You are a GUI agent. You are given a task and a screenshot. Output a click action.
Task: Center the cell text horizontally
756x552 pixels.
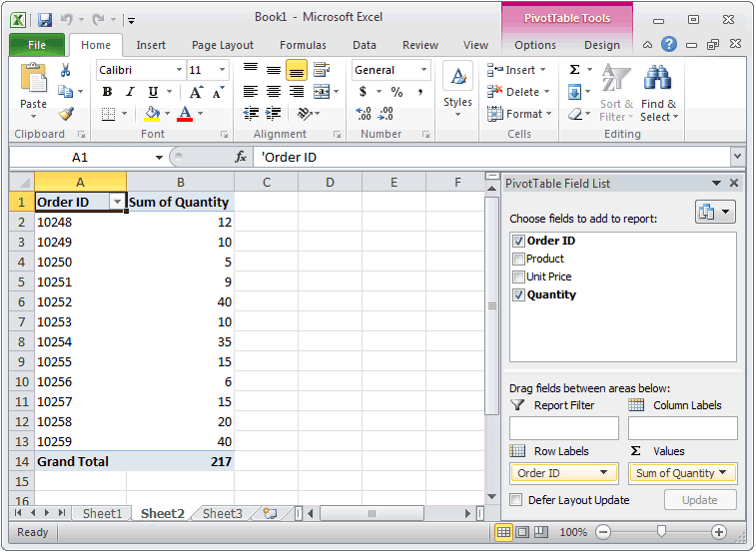click(274, 91)
